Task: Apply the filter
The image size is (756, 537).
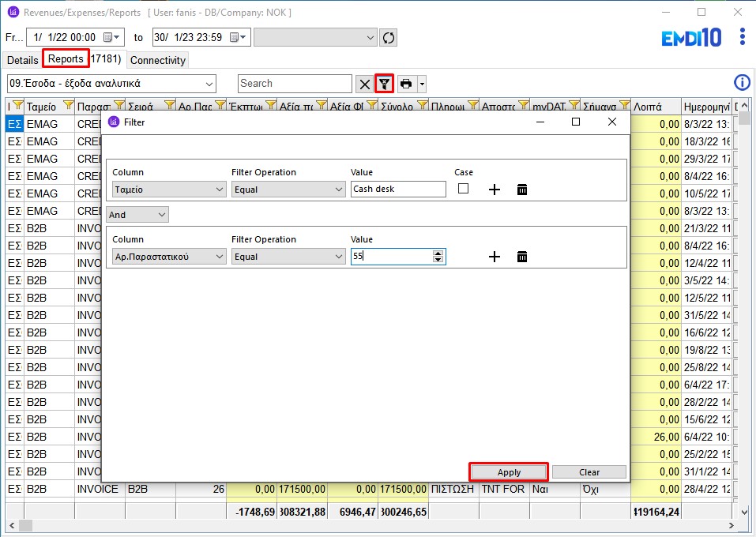Action: [x=509, y=472]
